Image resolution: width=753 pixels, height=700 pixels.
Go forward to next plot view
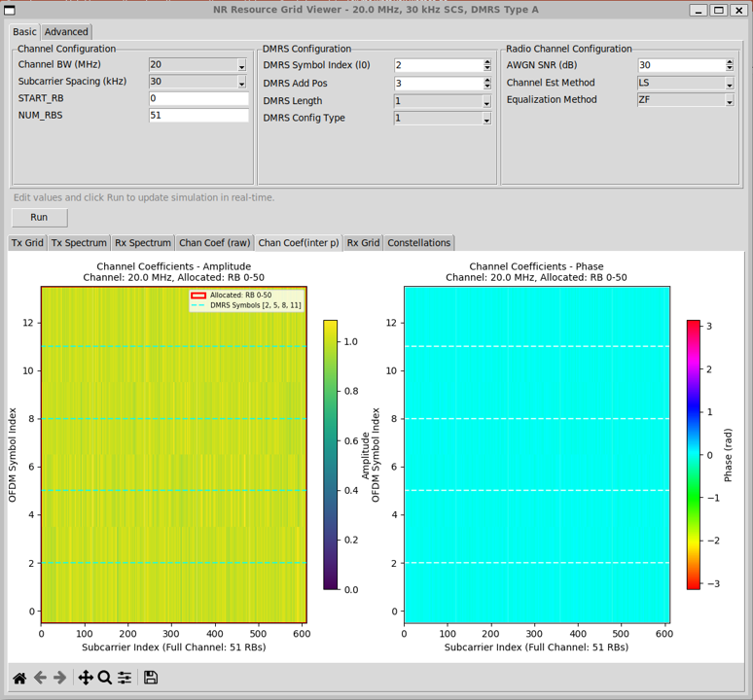point(59,678)
